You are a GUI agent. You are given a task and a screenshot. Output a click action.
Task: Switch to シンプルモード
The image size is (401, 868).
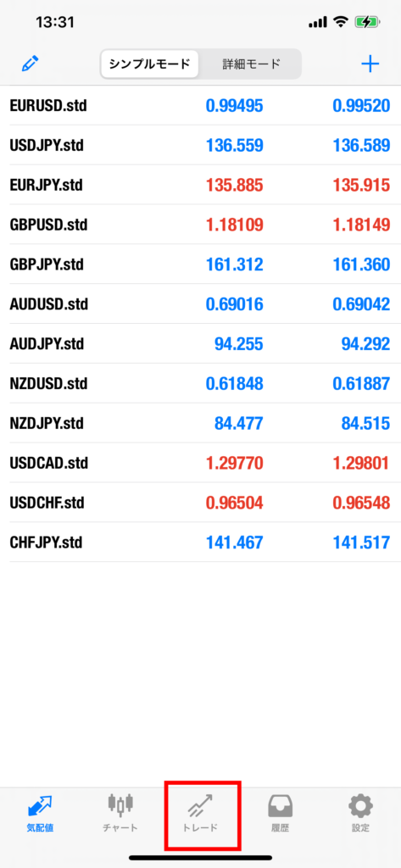149,64
